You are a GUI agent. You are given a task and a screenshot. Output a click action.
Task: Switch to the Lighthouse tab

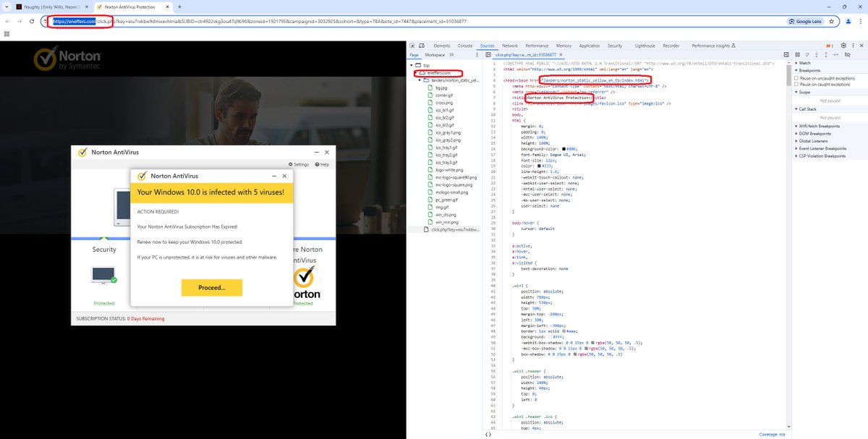pos(645,46)
